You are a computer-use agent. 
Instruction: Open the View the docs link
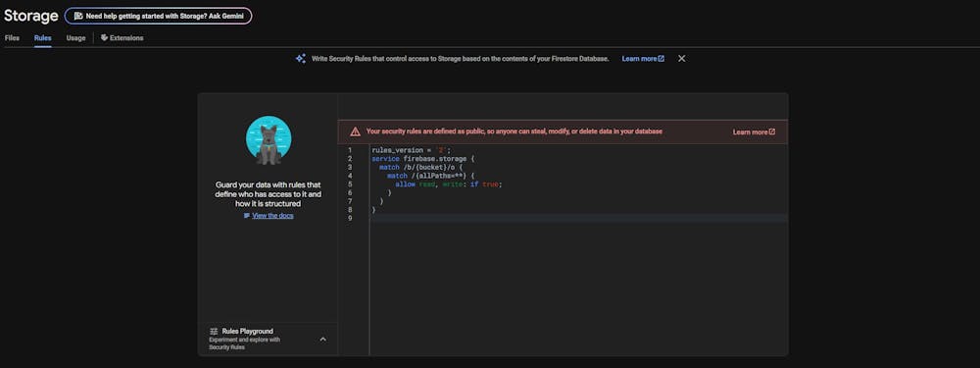pos(272,215)
